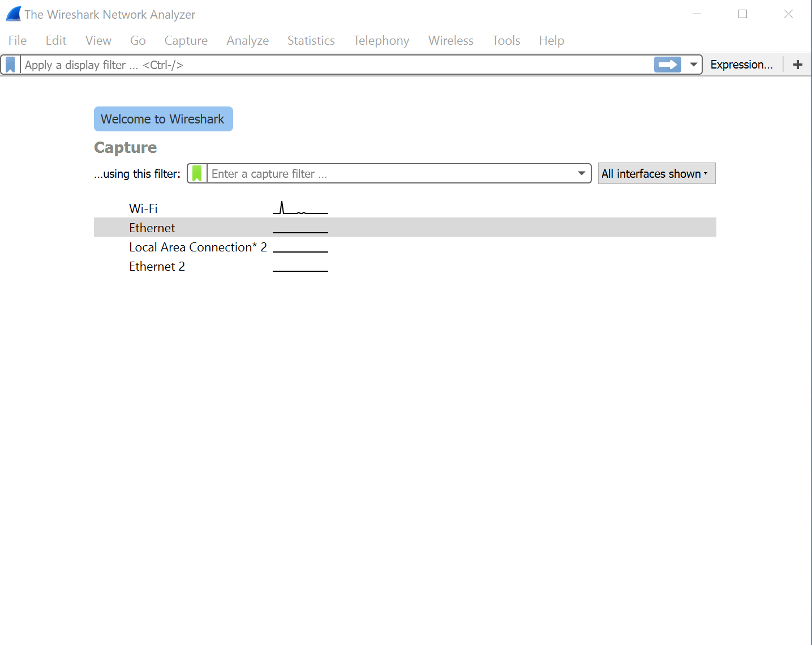Viewport: 812px width, 645px height.
Task: Open the Telephony menu
Action: 381,40
